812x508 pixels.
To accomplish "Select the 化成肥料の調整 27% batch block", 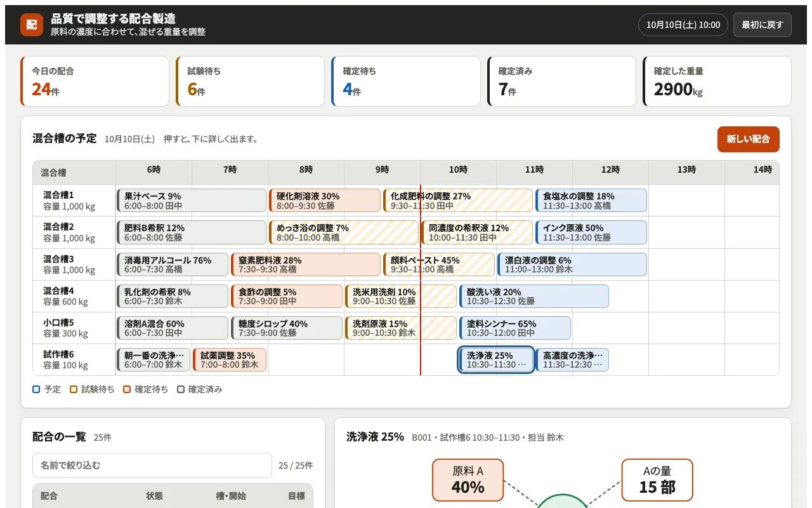I will 458,201.
